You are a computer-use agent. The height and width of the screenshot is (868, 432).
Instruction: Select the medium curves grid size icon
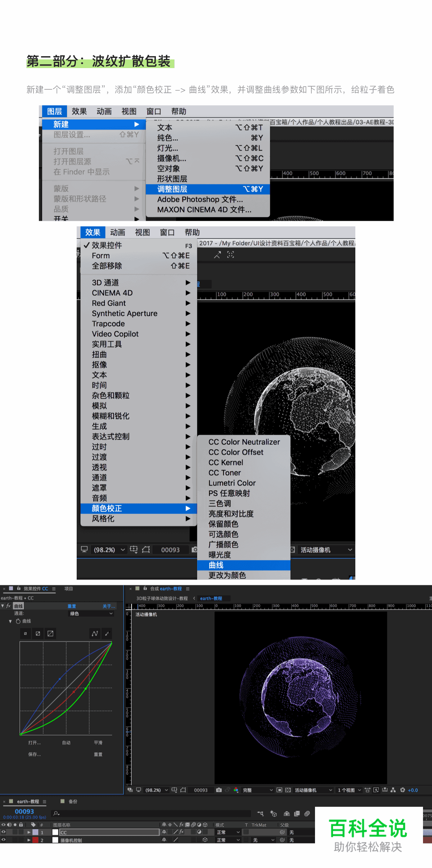point(38,634)
